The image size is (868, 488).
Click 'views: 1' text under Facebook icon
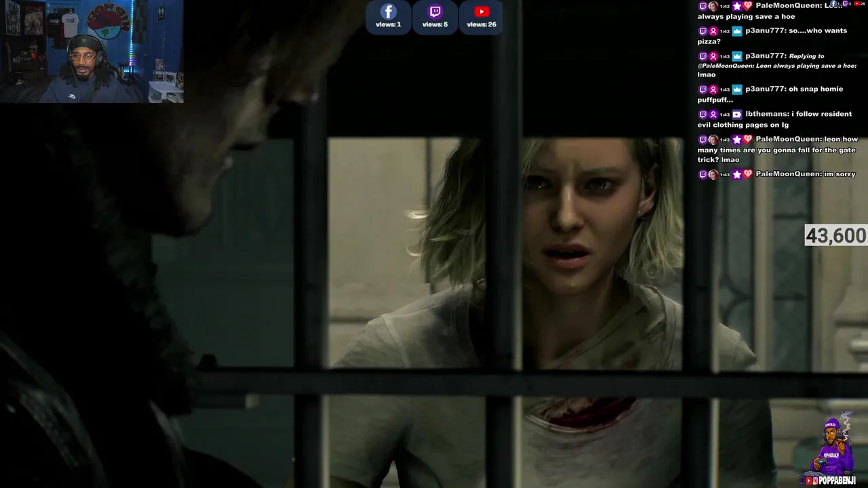389,24
